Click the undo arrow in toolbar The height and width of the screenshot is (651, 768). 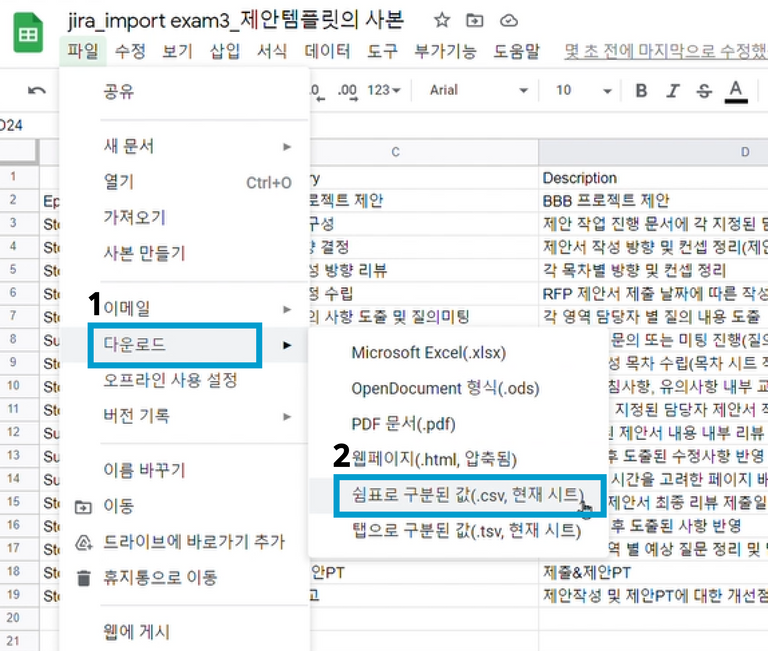37,91
